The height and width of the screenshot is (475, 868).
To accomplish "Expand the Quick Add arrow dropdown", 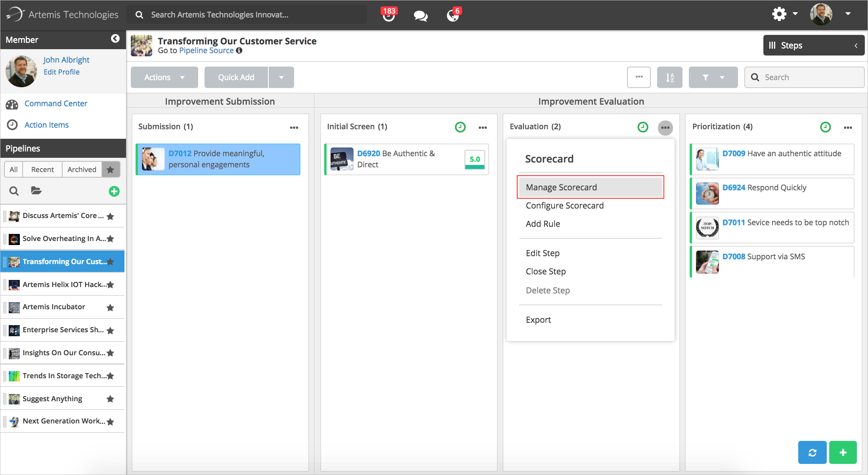I will point(281,77).
